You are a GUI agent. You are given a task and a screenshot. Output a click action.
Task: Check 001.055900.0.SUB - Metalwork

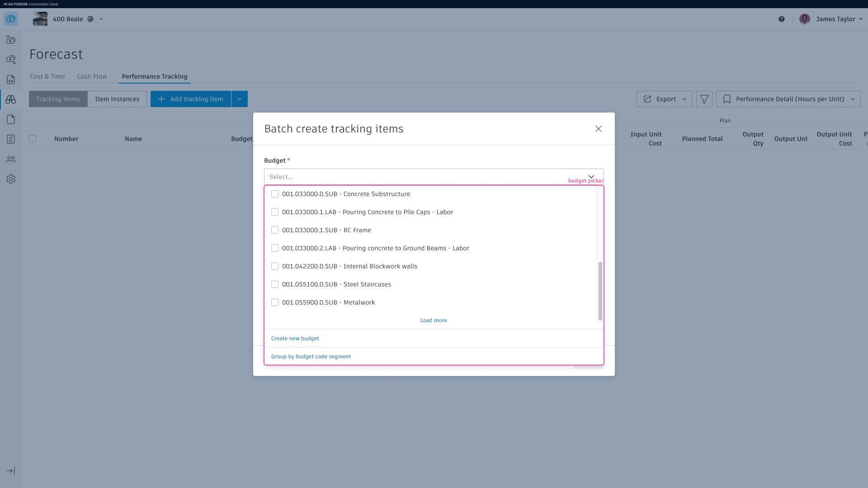[275, 302]
